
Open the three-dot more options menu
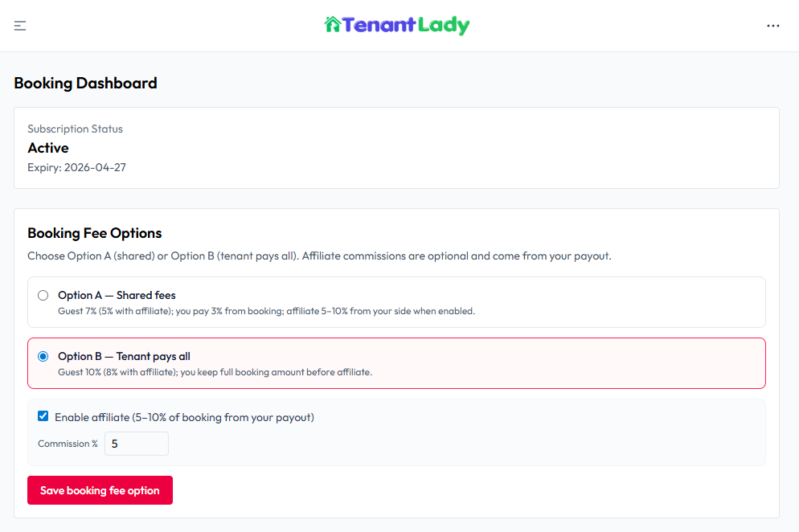[772, 26]
